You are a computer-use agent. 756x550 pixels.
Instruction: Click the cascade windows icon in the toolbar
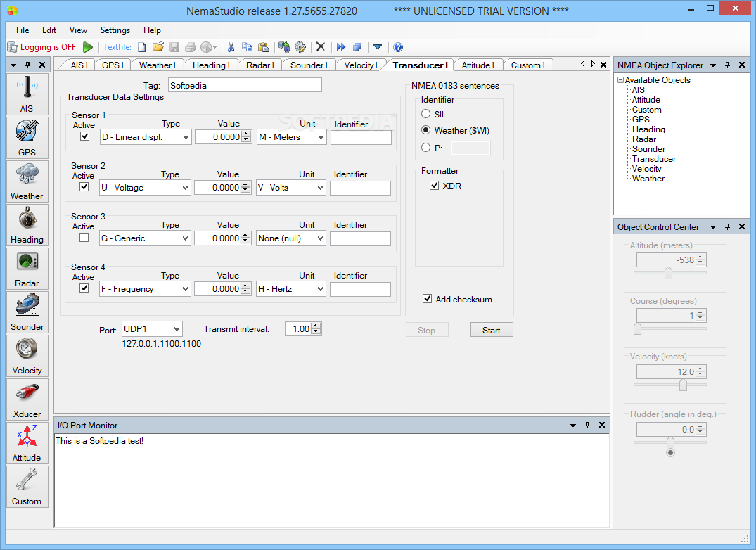(357, 46)
